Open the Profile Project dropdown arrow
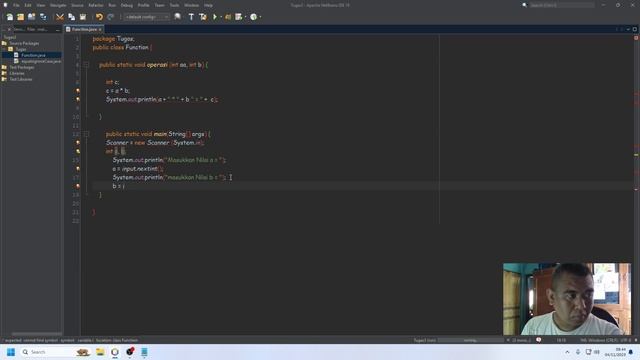 click(245, 17)
